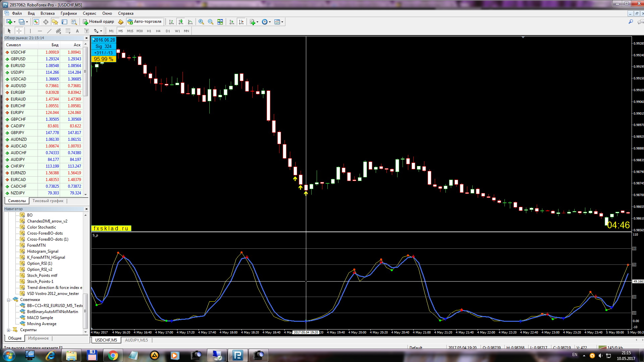644x362 pixels.
Task: Draw a vertical line tool
Action: click(30, 31)
